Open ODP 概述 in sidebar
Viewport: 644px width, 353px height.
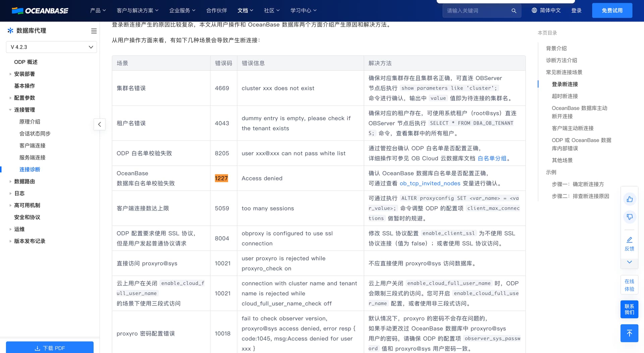tap(26, 62)
